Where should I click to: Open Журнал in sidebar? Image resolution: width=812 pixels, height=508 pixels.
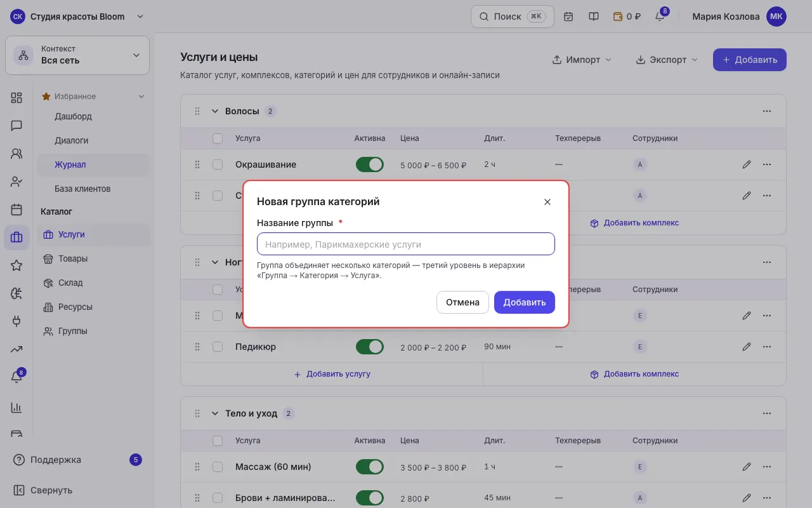pyautogui.click(x=93, y=164)
